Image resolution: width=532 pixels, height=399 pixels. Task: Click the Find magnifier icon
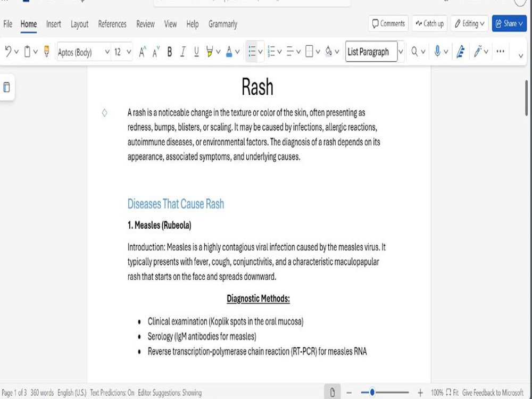coord(414,52)
